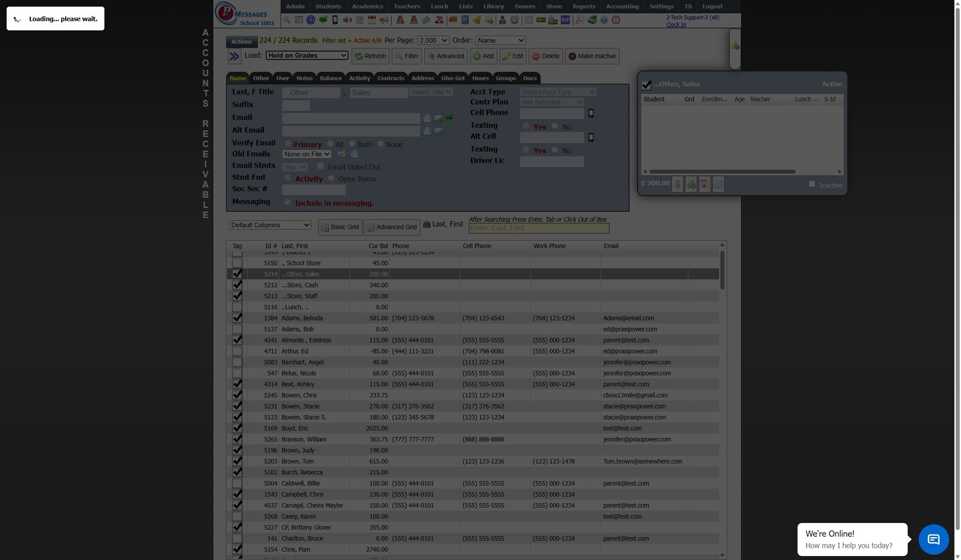961x560 pixels.
Task: Click the Clock In link
Action: [676, 25]
